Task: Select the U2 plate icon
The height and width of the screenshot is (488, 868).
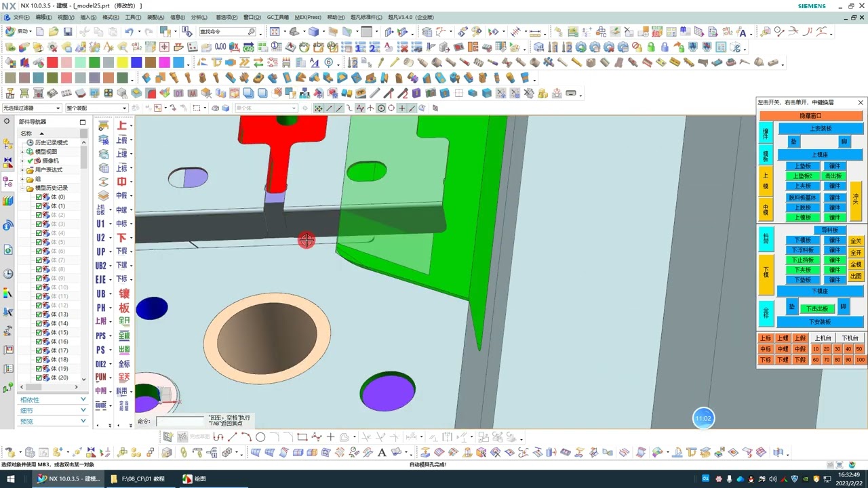Action: coord(101,238)
